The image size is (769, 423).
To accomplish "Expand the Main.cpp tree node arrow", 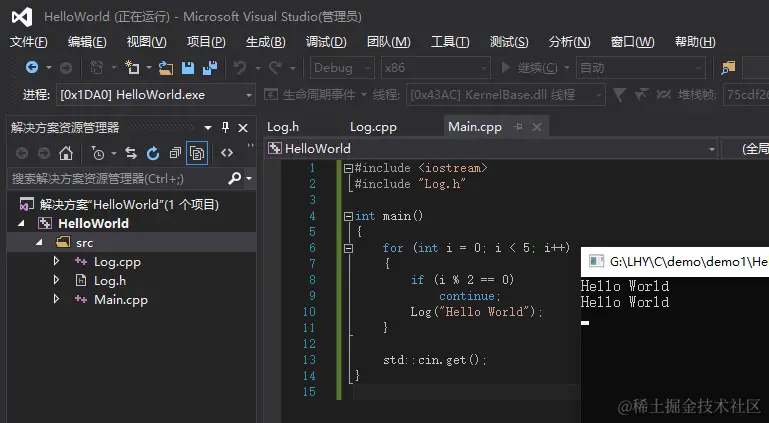I will 56,299.
